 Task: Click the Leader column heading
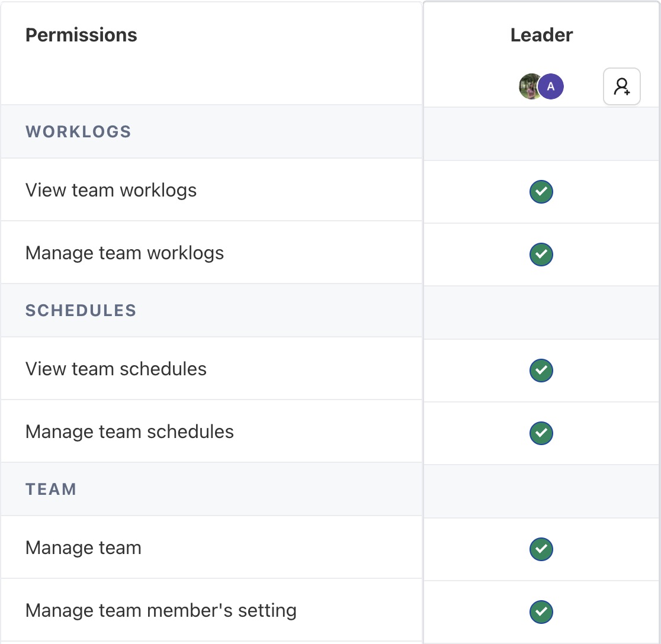coord(541,35)
